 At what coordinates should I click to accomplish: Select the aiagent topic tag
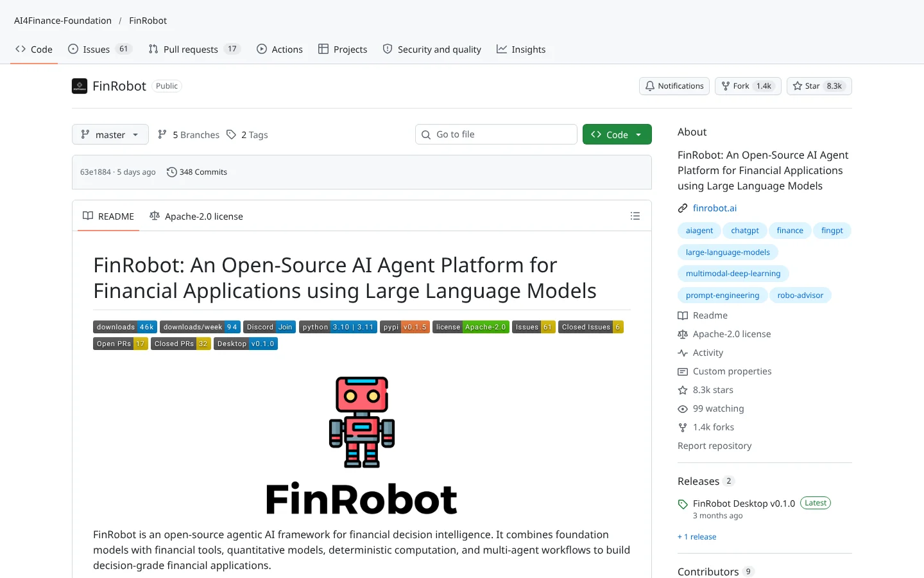[699, 231]
